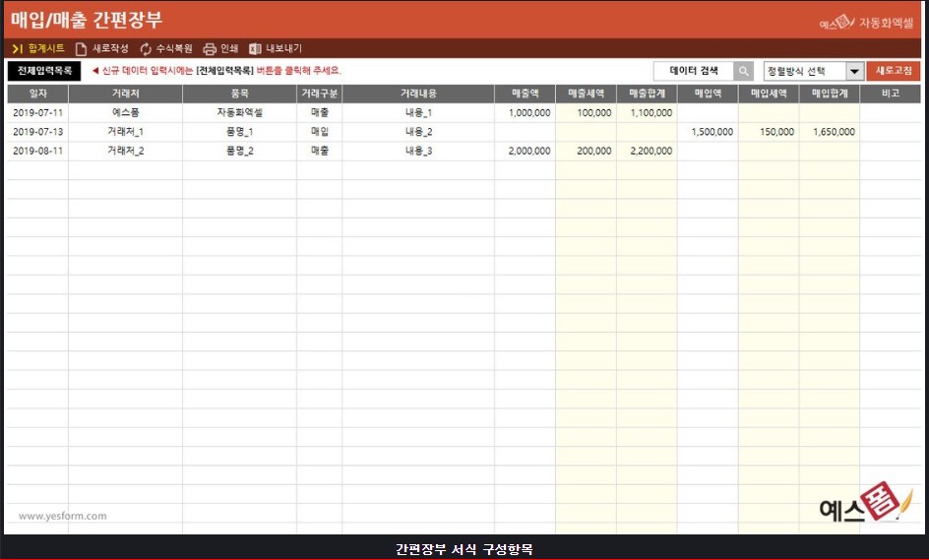Click the 거래처_1 cell
The height and width of the screenshot is (560, 929).
click(x=126, y=132)
